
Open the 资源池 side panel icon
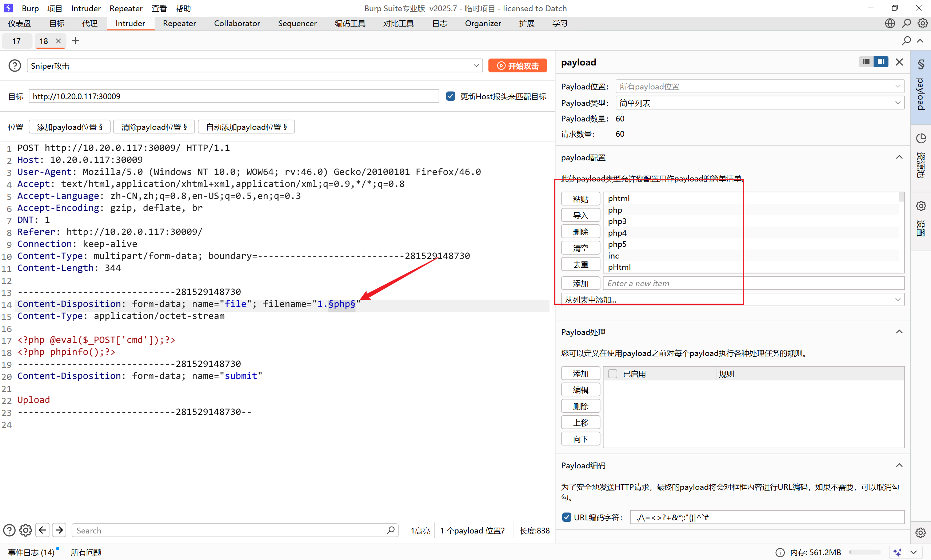[921, 139]
